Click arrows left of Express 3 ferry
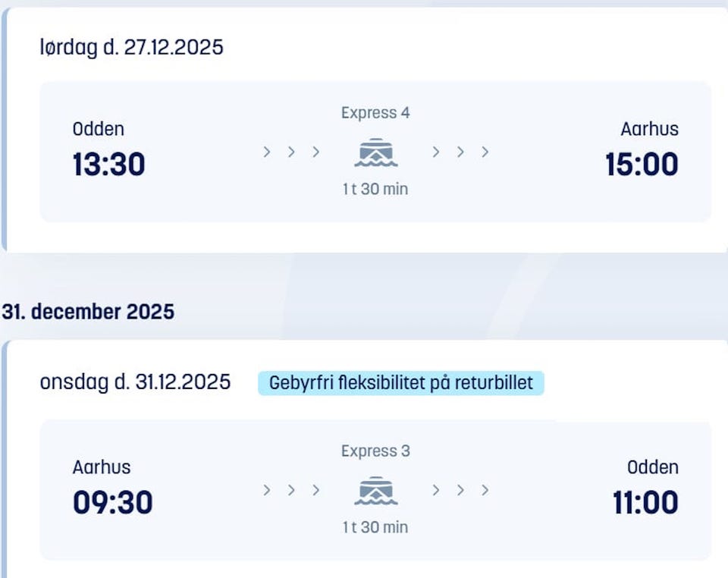728x578 pixels. coord(291,491)
